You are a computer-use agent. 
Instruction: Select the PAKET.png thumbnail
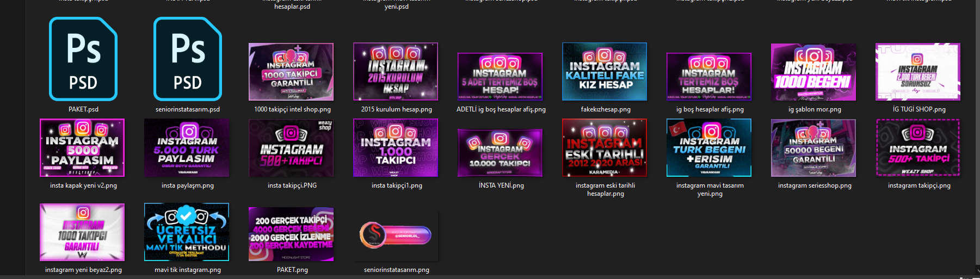click(x=291, y=234)
